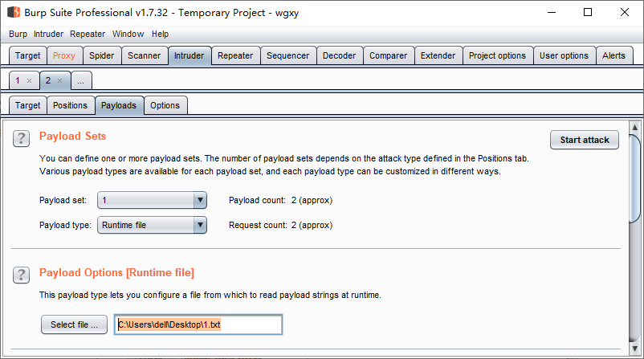
Task: Switch to the Decoder tab
Action: 339,55
